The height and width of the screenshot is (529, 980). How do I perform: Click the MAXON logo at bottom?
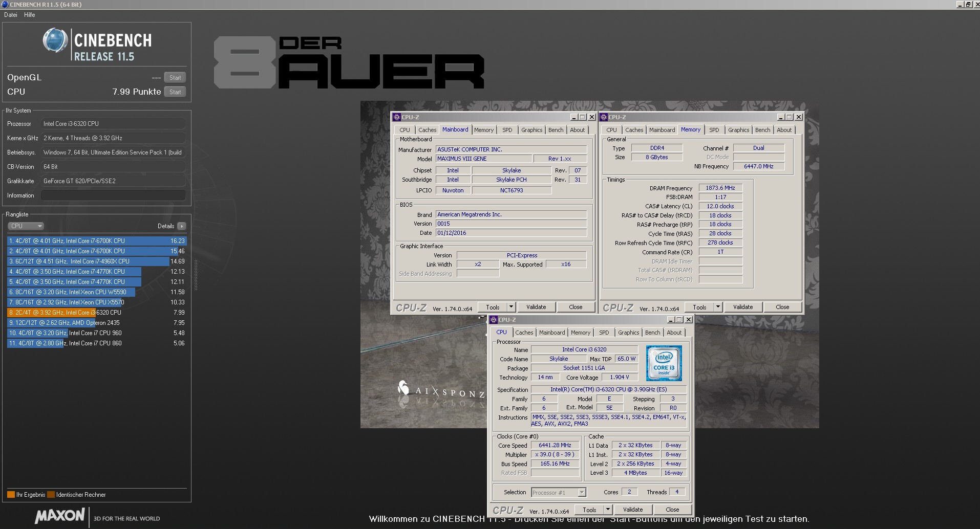(59, 516)
